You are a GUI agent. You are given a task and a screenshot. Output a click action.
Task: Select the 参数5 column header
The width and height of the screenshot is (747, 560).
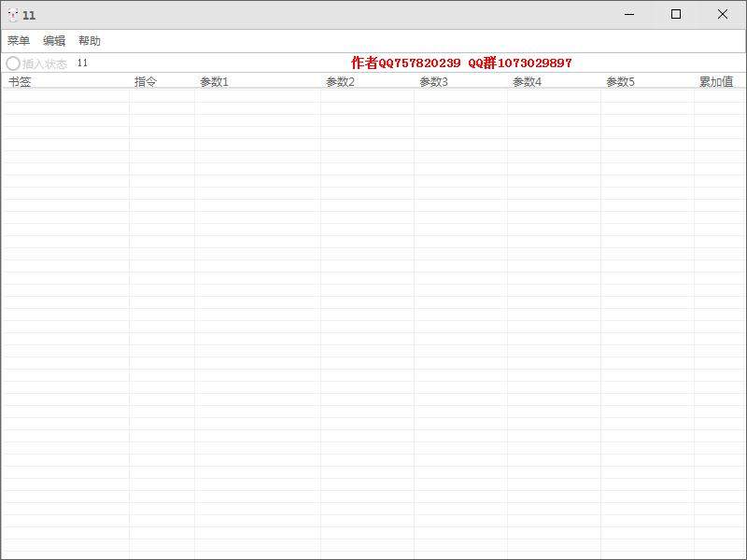click(x=648, y=82)
